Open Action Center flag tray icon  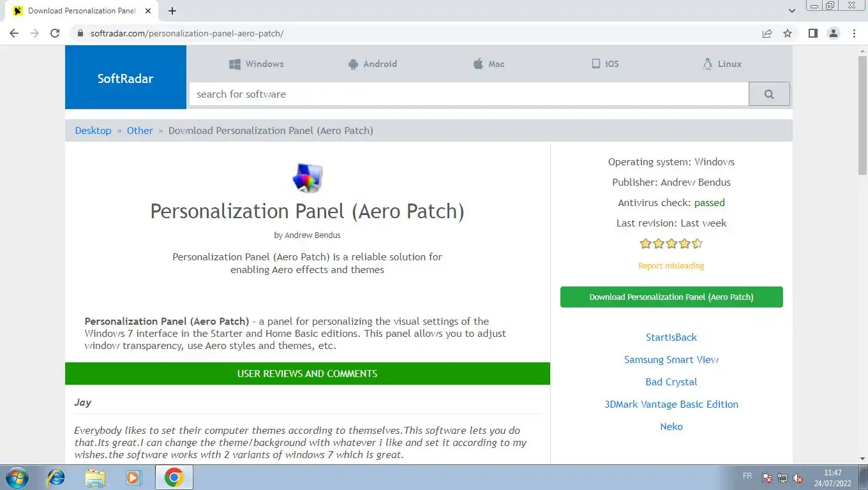pos(767,478)
